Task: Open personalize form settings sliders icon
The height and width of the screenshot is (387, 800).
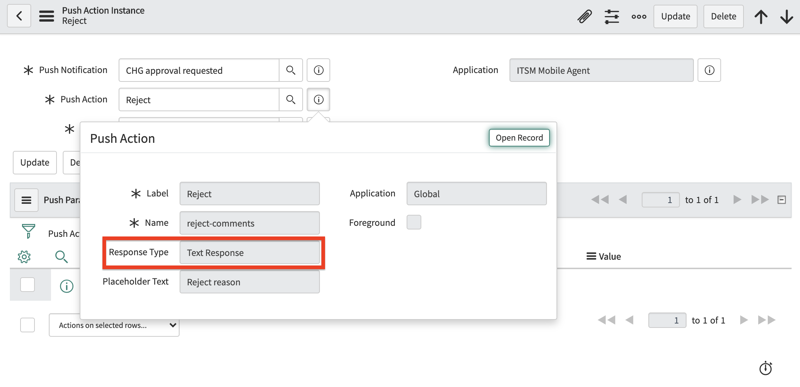Action: 612,16
